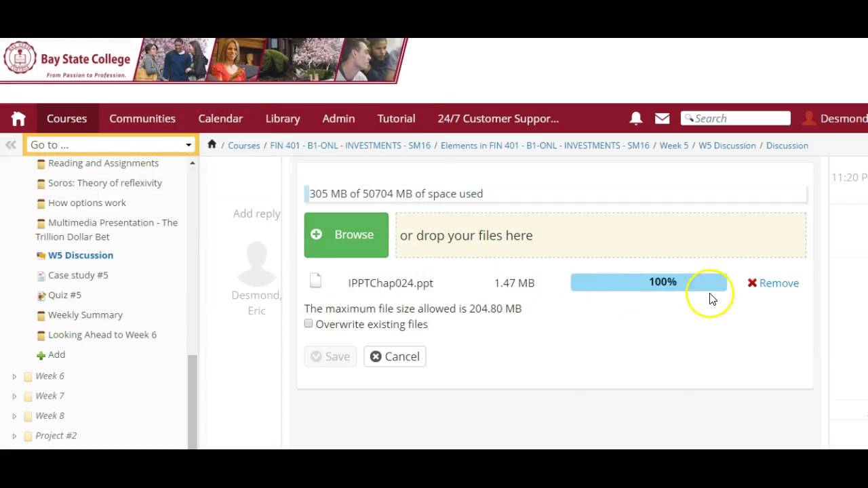
Task: Click Desmond, Eric avatar placeholder
Action: [x=256, y=263]
